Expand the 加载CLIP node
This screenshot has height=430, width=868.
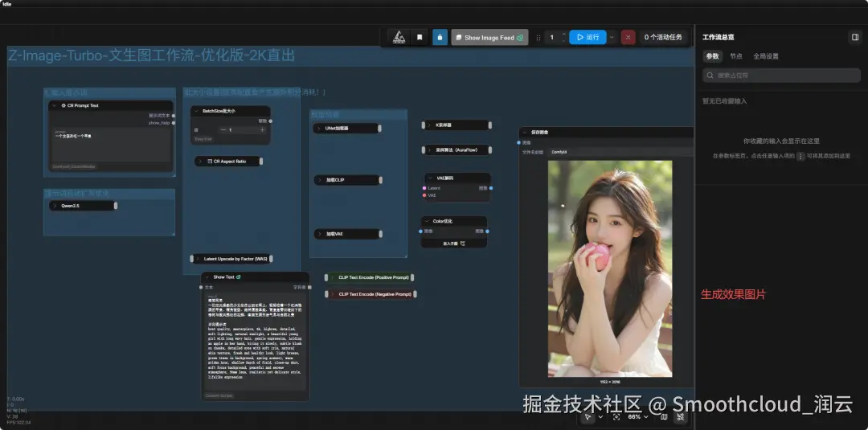tap(320, 180)
